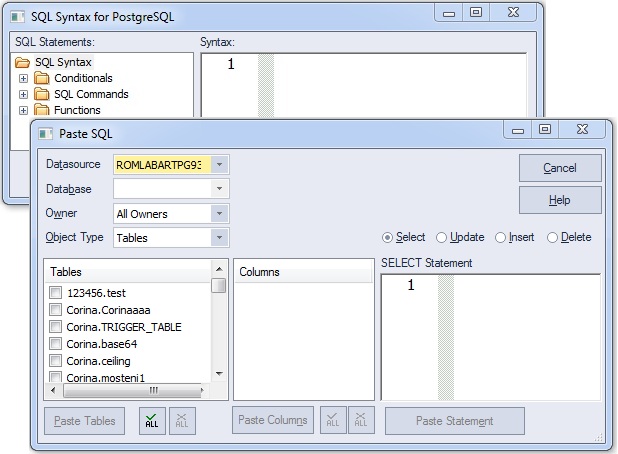Select the Update radio button
The image size is (618, 454).
pyautogui.click(x=441, y=238)
